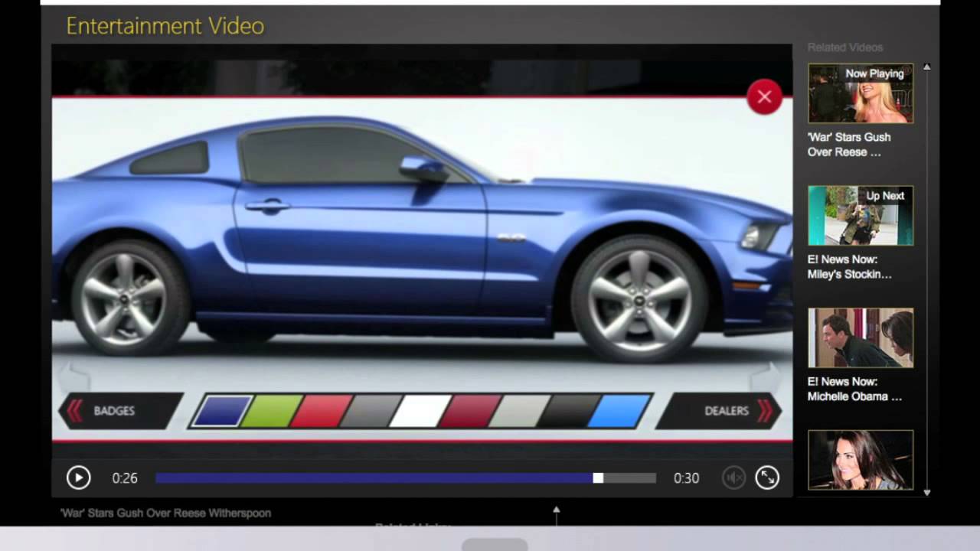Click the faint right arrow above DEALERS

[x=766, y=377]
